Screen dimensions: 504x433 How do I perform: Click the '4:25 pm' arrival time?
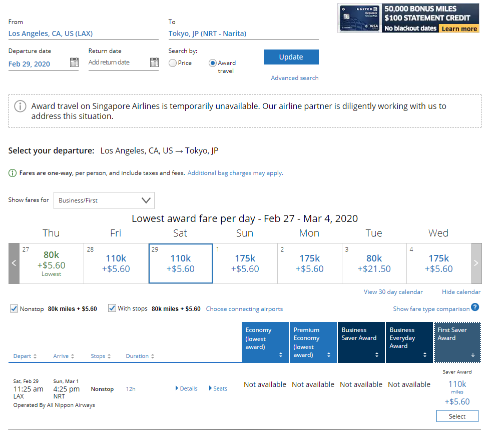pos(67,389)
